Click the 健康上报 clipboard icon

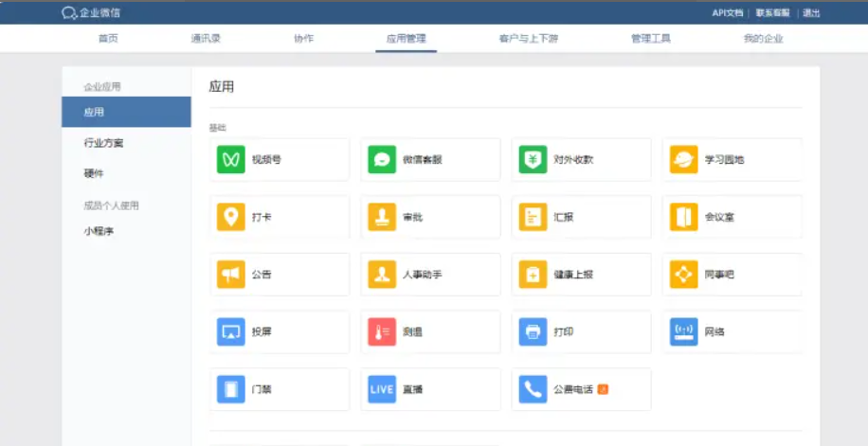(x=533, y=275)
